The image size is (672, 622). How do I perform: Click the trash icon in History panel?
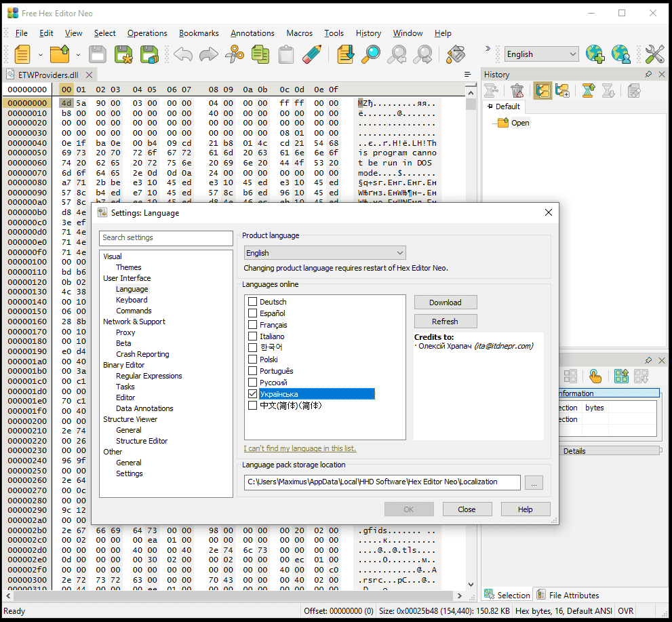click(x=517, y=91)
